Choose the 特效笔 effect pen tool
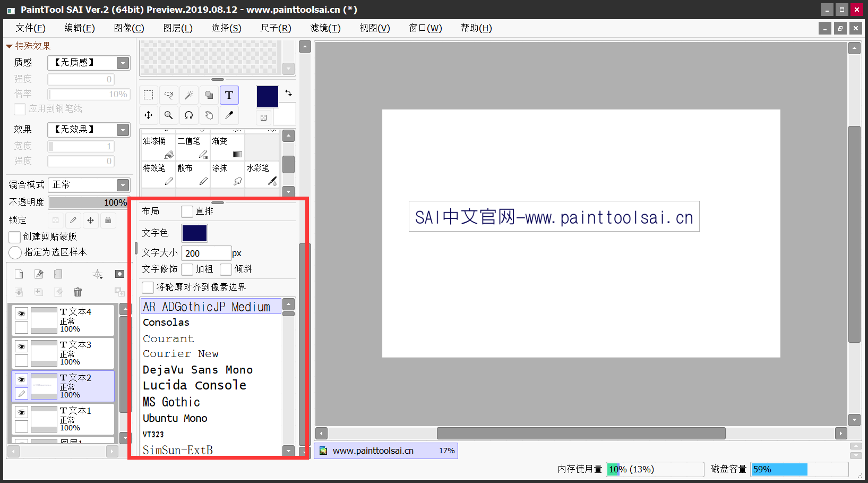This screenshot has height=483, width=868. 158,174
